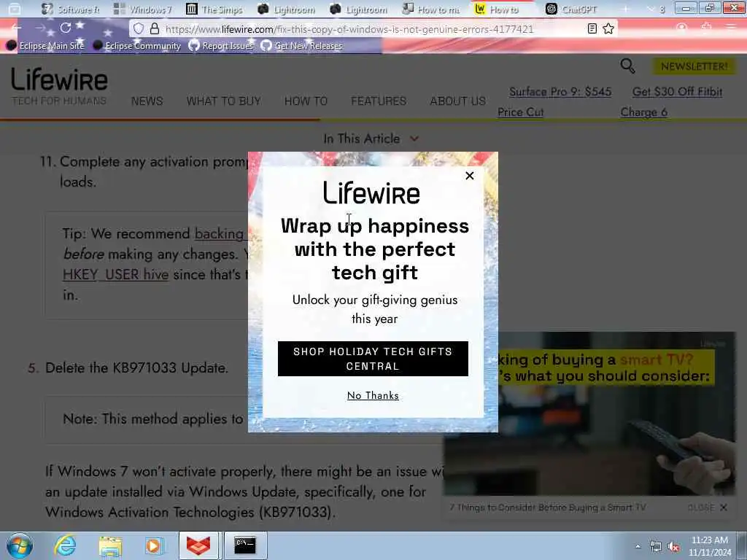Viewport: 747px width, 560px height.
Task: Open the FEATURES menu item
Action: pos(379,101)
